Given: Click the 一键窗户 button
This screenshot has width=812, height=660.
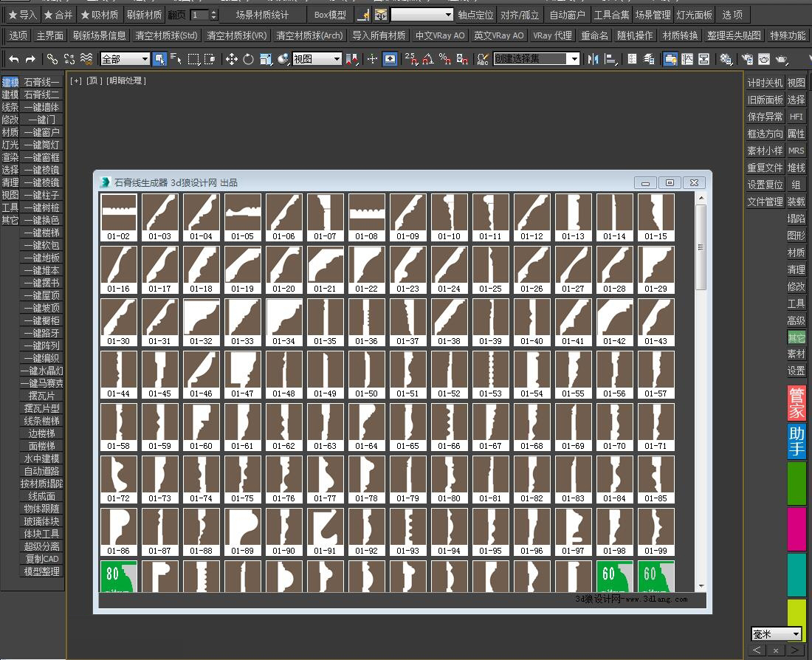Looking at the screenshot, I should coord(42,133).
